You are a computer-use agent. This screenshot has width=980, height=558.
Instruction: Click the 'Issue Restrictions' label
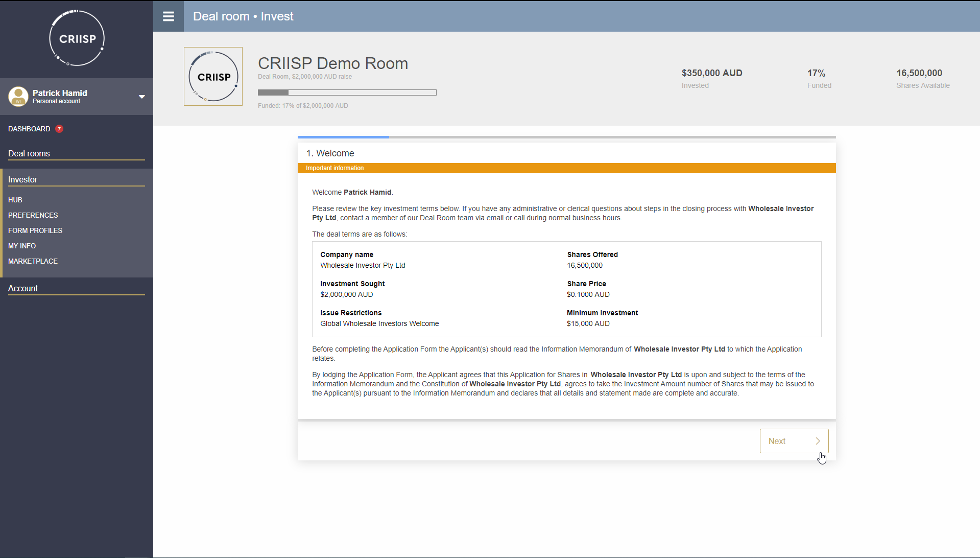[x=351, y=313]
